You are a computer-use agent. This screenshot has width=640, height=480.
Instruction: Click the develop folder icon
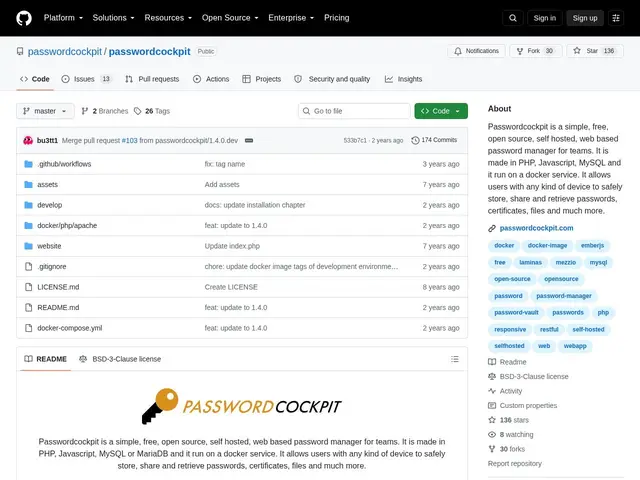click(28, 205)
